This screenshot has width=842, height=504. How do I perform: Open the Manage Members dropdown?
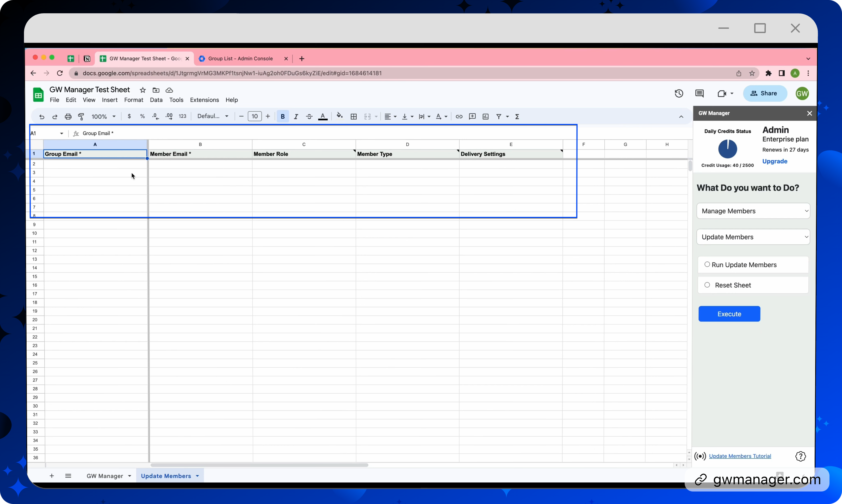(753, 211)
